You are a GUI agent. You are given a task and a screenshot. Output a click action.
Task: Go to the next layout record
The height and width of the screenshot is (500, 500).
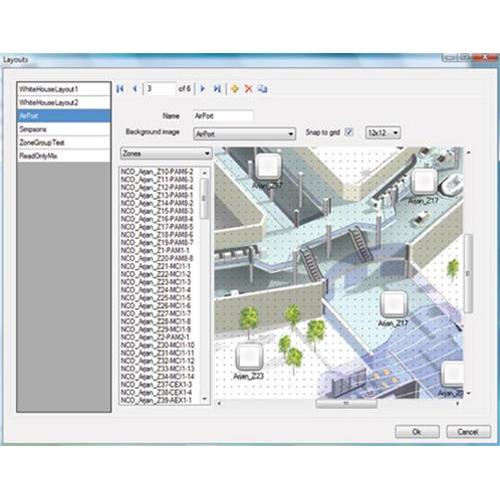tap(202, 89)
